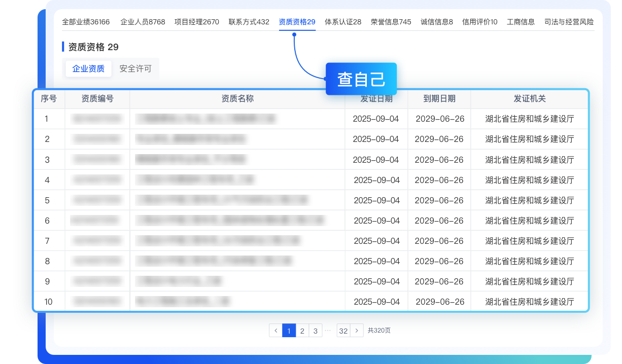Switch to 诚信信息8 tab
The height and width of the screenshot is (364, 622).
point(437,22)
